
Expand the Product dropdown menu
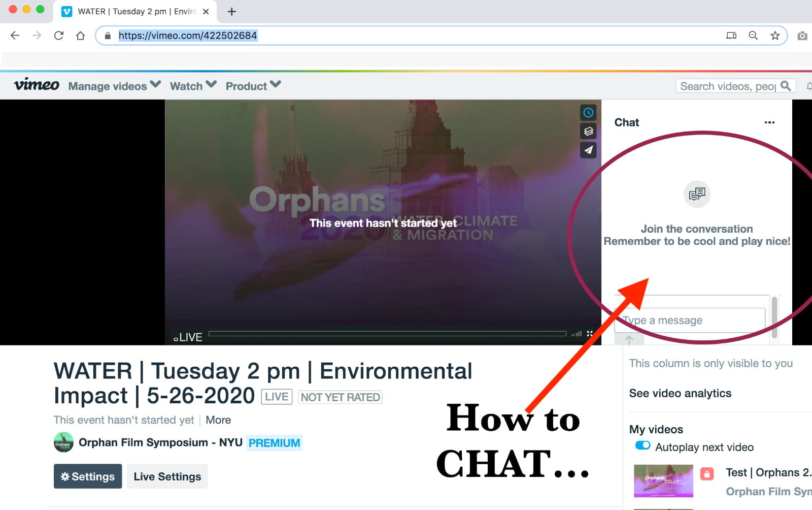(253, 86)
